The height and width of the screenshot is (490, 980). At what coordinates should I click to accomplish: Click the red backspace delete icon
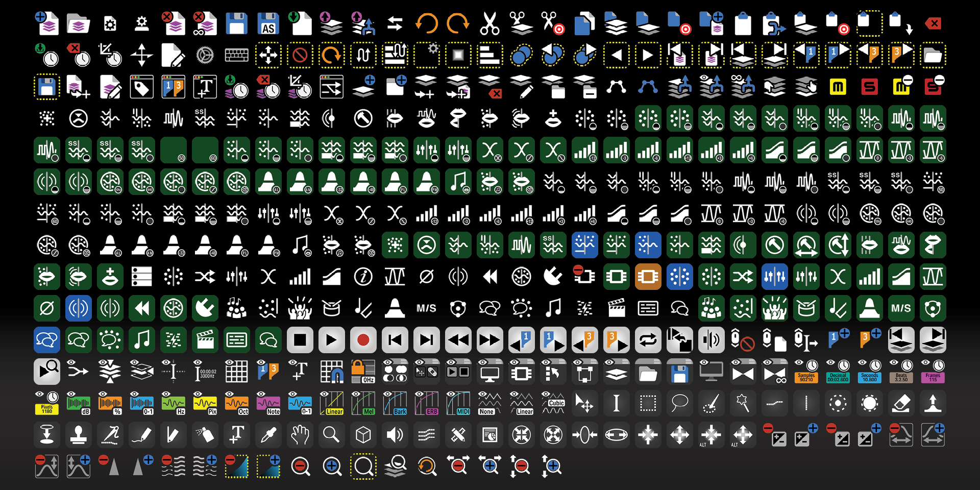933,23
